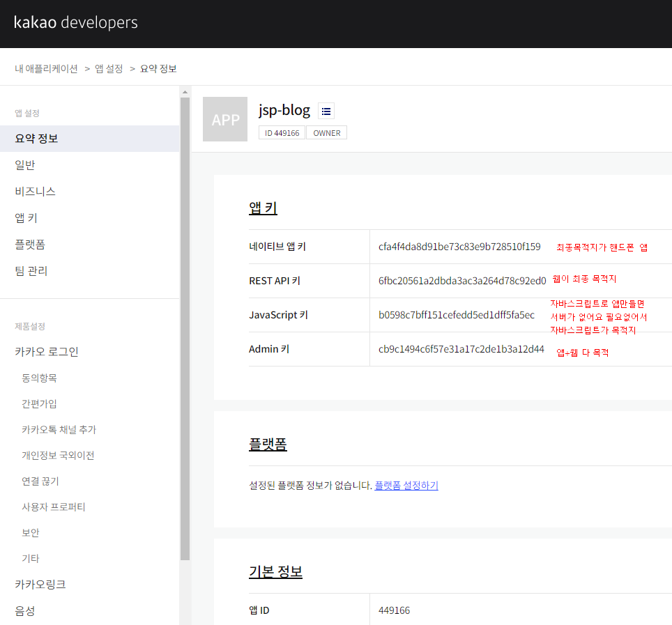Image resolution: width=672 pixels, height=625 pixels.
Task: Click the JavaScript 키 label
Action: point(279,315)
